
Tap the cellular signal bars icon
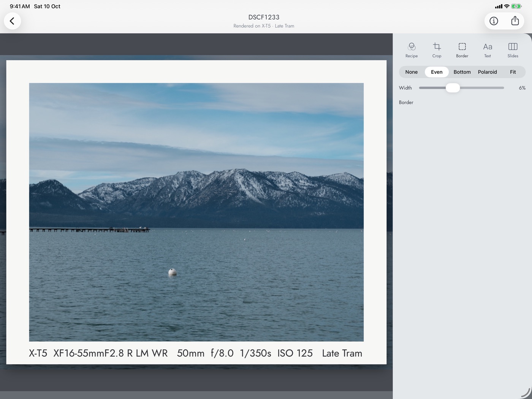pos(499,6)
